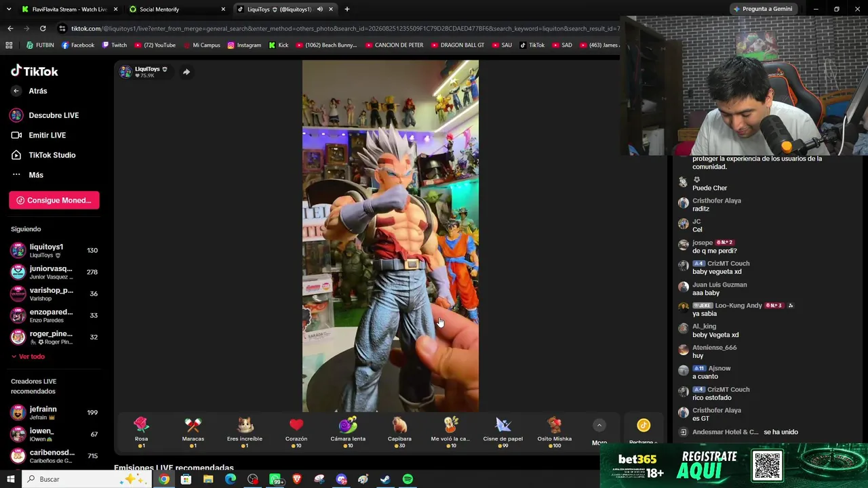Open the Twitch bookmark

[115, 45]
